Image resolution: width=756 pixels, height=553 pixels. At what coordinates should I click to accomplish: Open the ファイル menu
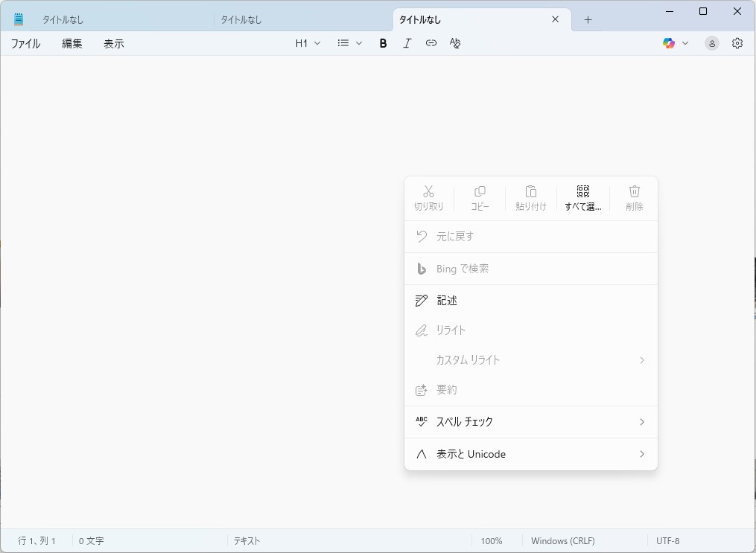26,43
